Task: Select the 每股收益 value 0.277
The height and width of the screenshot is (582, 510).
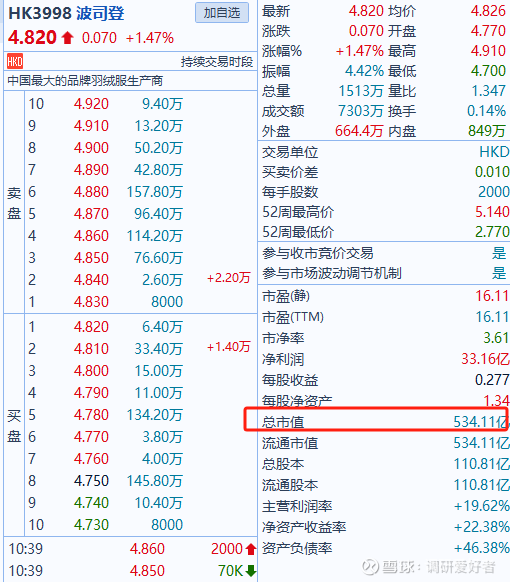Action: (x=492, y=380)
